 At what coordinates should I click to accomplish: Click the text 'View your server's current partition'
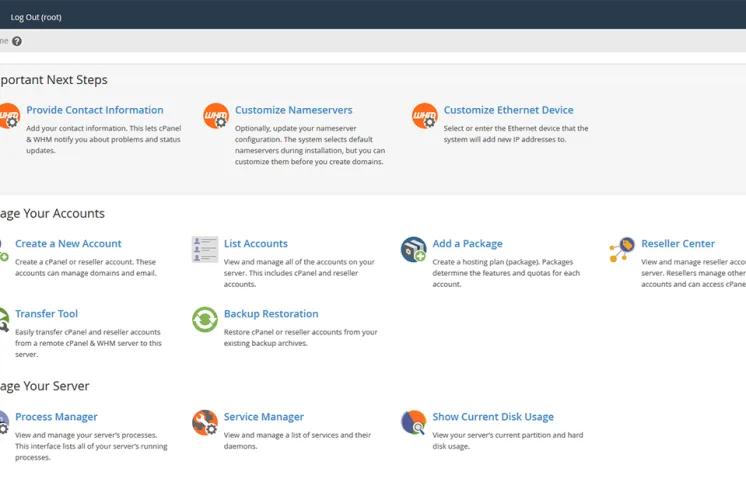point(491,435)
